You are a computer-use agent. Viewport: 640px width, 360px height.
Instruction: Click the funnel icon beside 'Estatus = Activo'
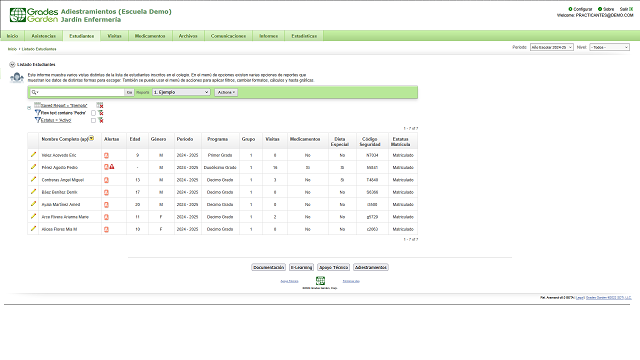point(38,120)
